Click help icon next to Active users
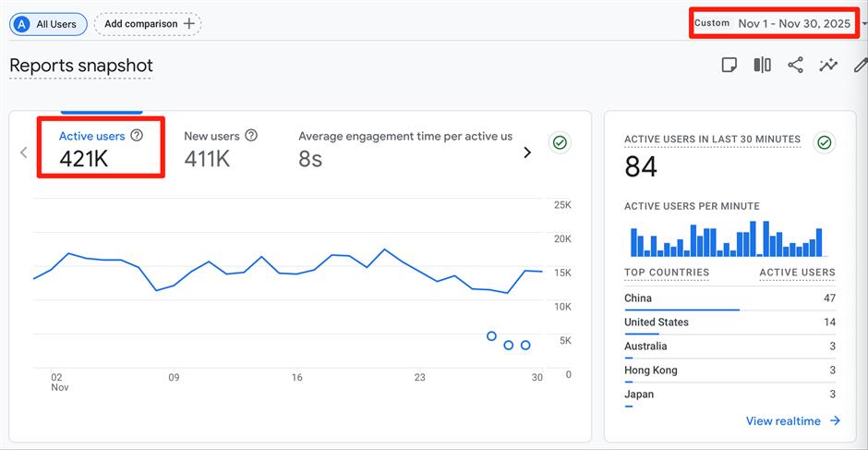 pos(137,136)
